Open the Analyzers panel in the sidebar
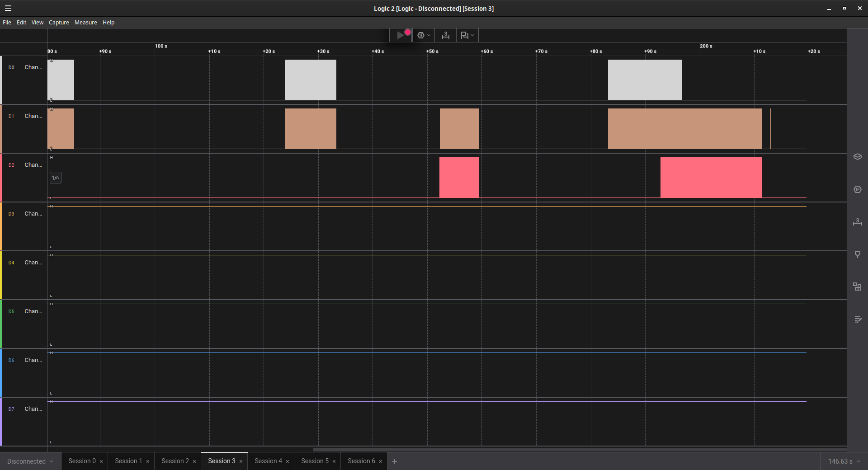Image resolution: width=868 pixels, height=470 pixels. click(857, 189)
